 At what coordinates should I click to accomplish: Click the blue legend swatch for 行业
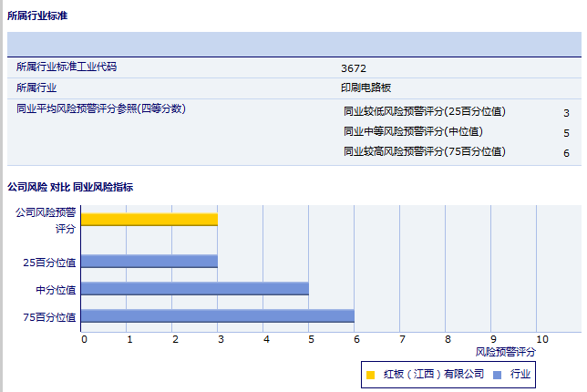(x=497, y=374)
